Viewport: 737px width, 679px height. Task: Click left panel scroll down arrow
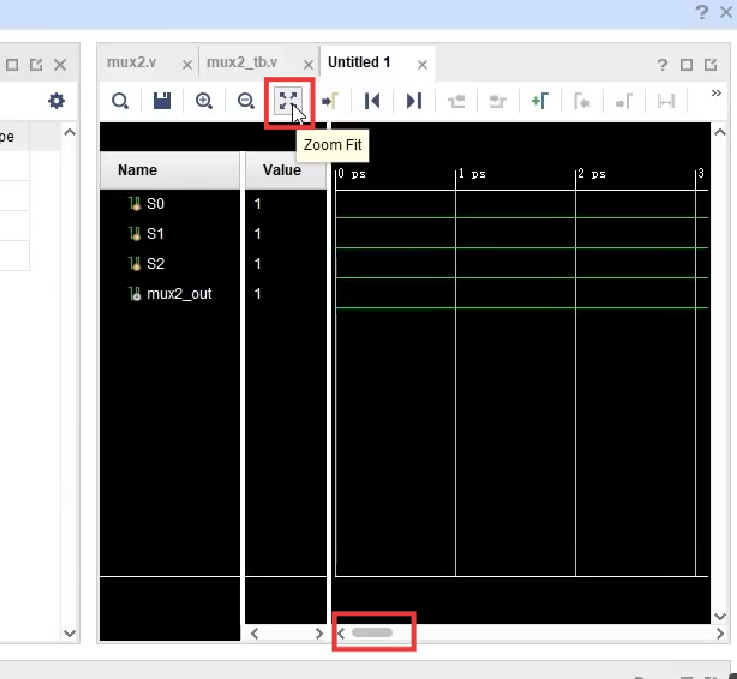(x=70, y=633)
